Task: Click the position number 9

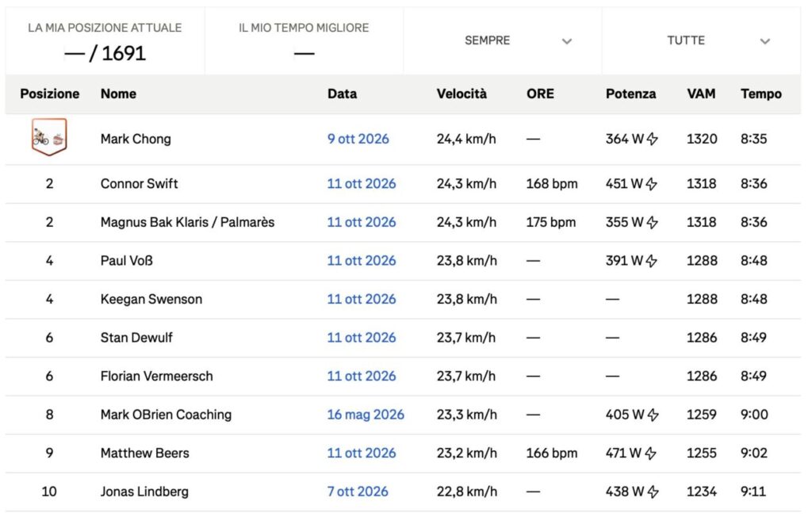Action: click(49, 454)
